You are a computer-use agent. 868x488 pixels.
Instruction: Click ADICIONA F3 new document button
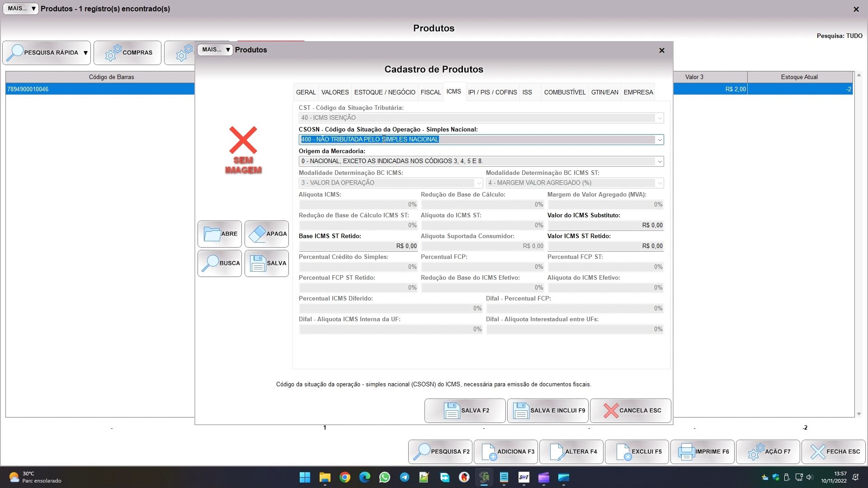point(506,451)
